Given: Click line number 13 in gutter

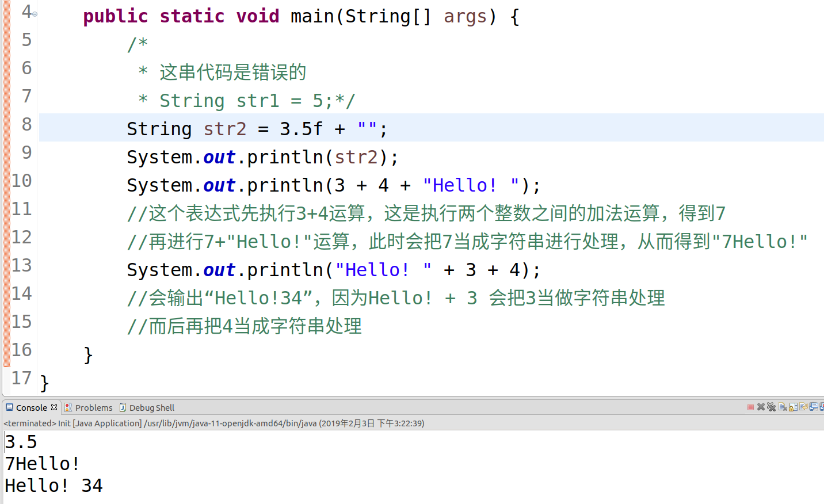Looking at the screenshot, I should [22, 265].
